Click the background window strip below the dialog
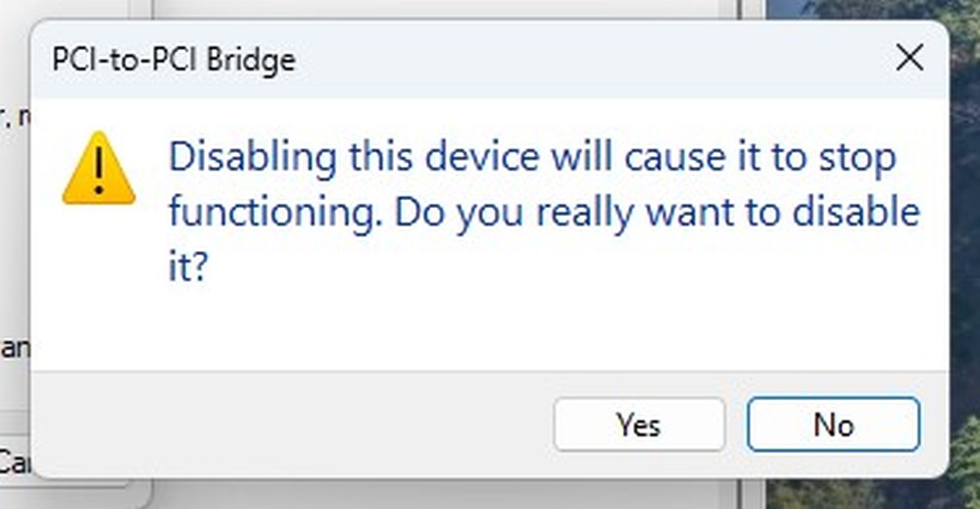 click(437, 494)
